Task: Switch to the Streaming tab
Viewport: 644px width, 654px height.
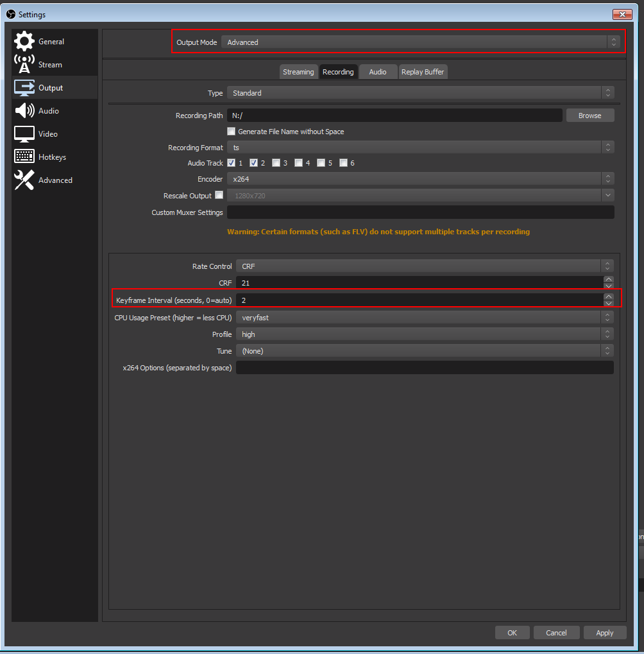Action: (298, 72)
